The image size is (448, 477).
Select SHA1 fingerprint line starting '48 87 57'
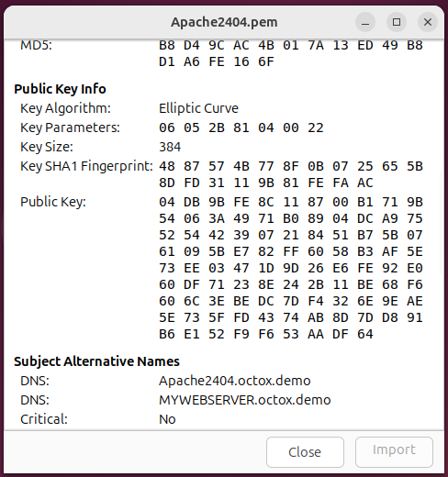(291, 166)
